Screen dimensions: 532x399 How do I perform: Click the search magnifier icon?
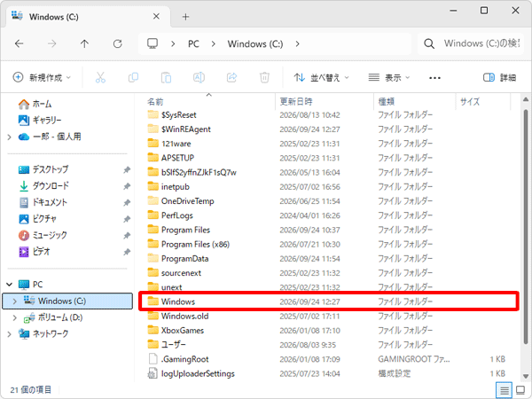pyautogui.click(x=429, y=43)
